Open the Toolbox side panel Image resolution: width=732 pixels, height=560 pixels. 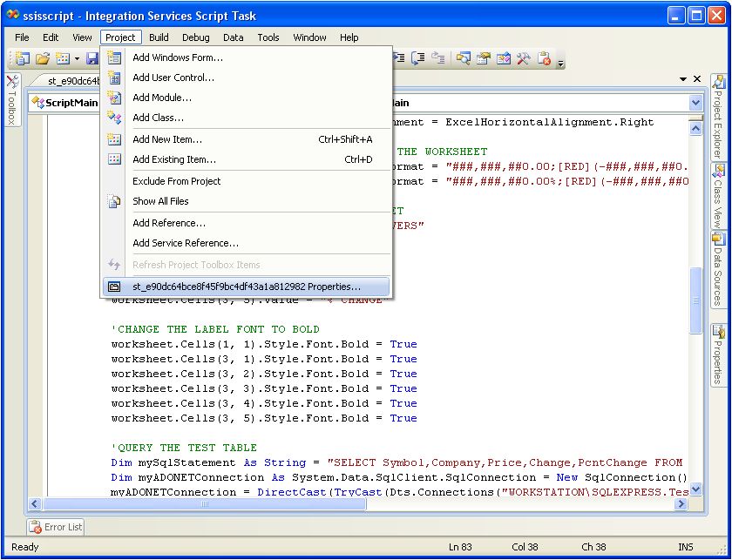[x=11, y=102]
